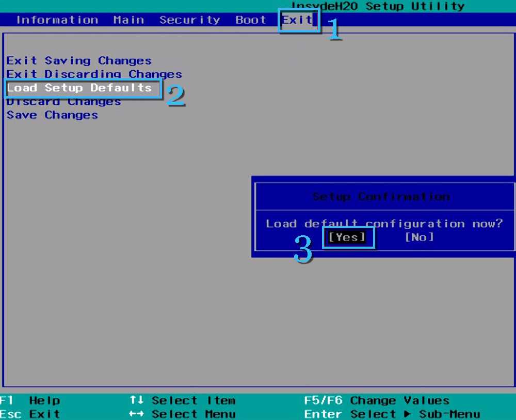Click the F5/F6 Change Values hint
516x420 pixels.
[x=377, y=400]
